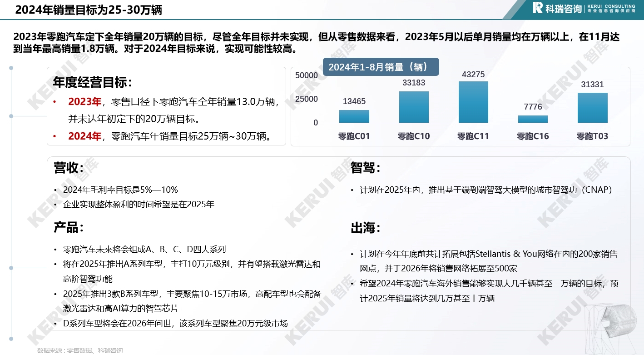This screenshot has width=644, height=355.
Task: Click the 科瑞咨询 logo icon
Action: coord(538,7)
